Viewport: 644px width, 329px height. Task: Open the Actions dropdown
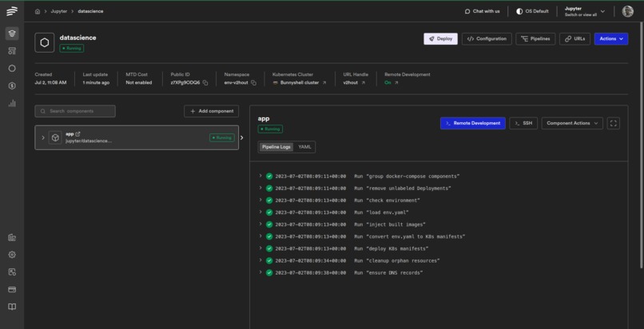point(611,39)
